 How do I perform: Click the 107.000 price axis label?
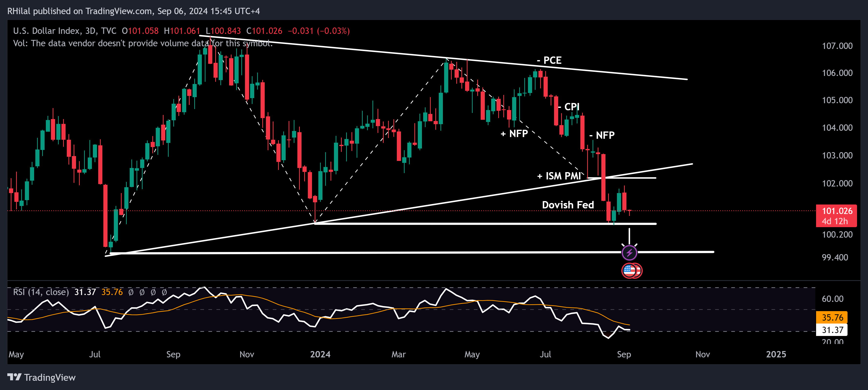pos(837,46)
